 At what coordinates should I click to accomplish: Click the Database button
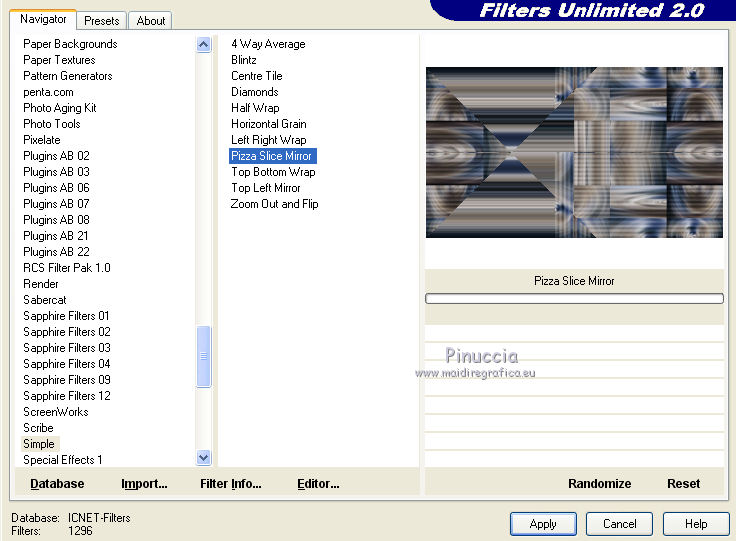tap(57, 484)
